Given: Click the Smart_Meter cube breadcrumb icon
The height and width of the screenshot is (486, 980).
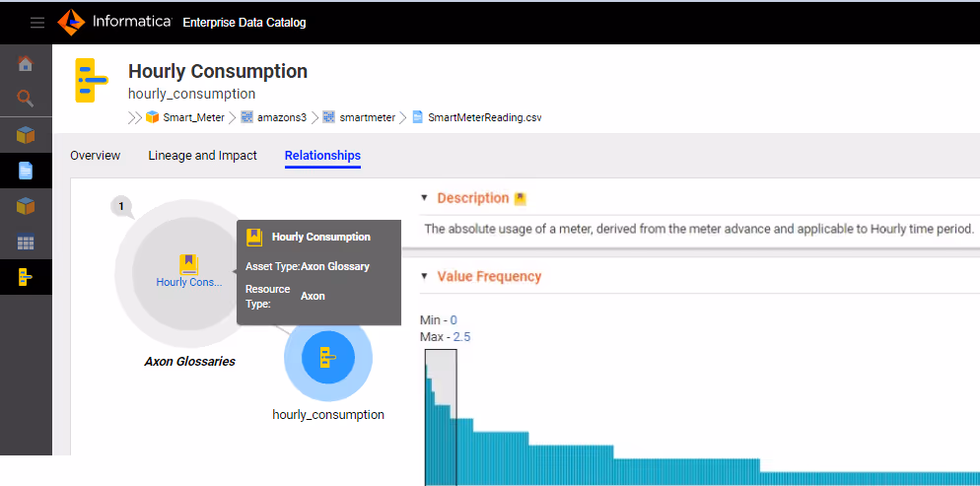Looking at the screenshot, I should point(153,116).
